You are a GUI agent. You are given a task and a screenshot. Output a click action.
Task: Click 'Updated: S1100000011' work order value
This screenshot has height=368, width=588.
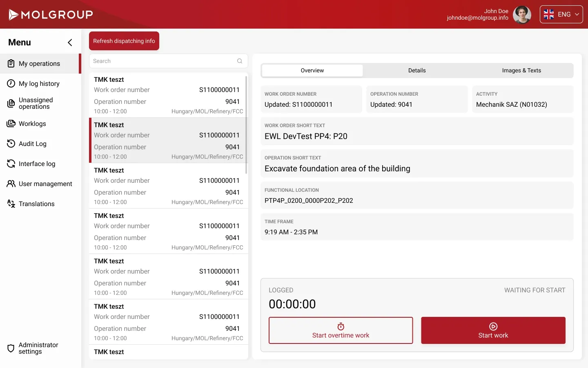(x=298, y=105)
